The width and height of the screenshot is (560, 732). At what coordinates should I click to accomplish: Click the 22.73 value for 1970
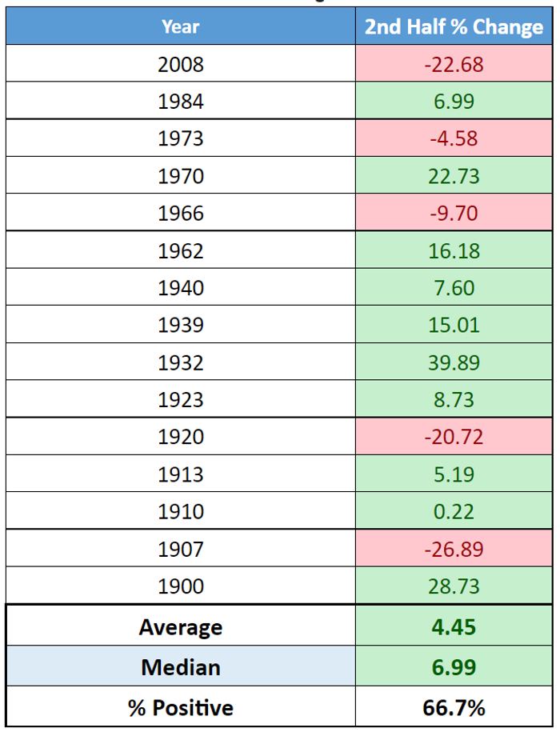(454, 176)
